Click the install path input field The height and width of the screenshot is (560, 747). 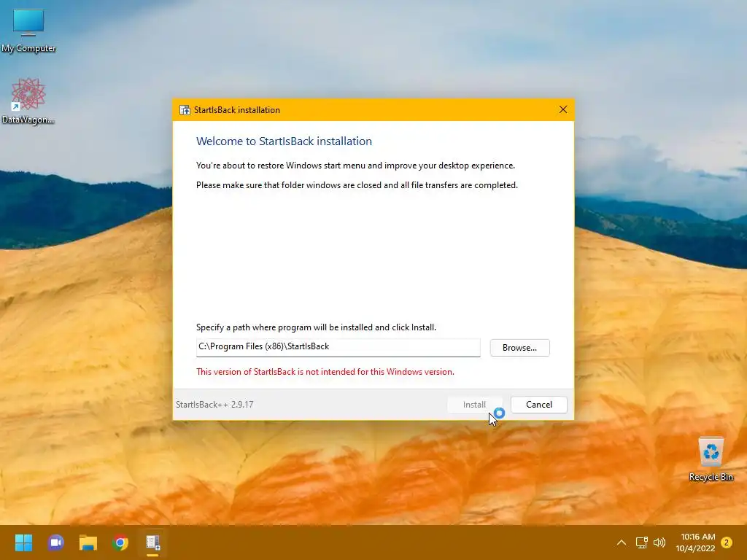(x=338, y=347)
